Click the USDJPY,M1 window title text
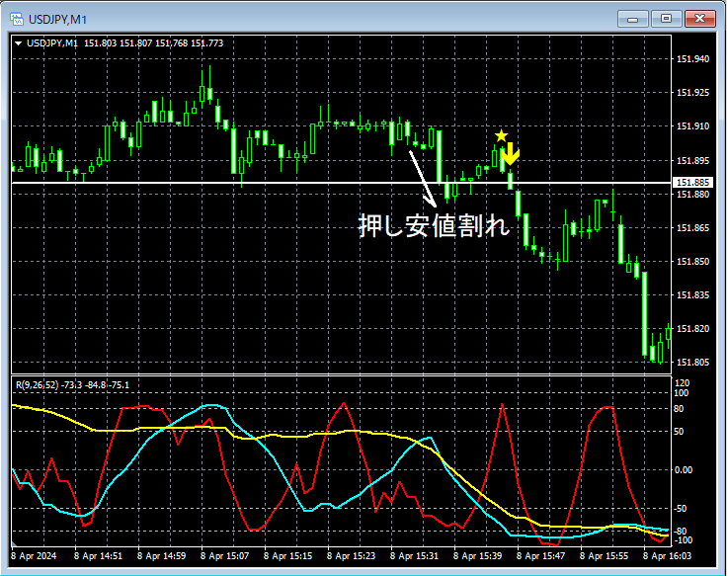 [x=57, y=20]
